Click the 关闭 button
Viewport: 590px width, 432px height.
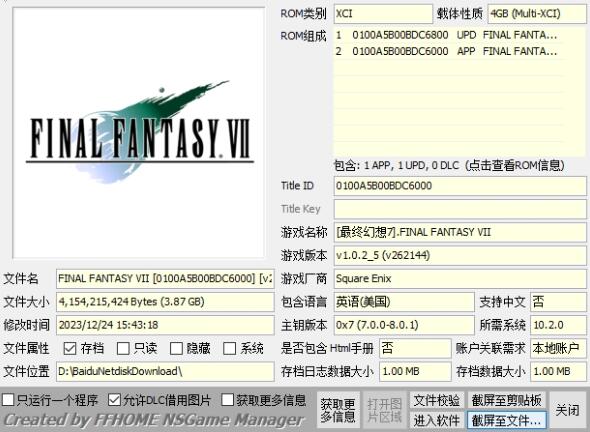[x=568, y=410]
